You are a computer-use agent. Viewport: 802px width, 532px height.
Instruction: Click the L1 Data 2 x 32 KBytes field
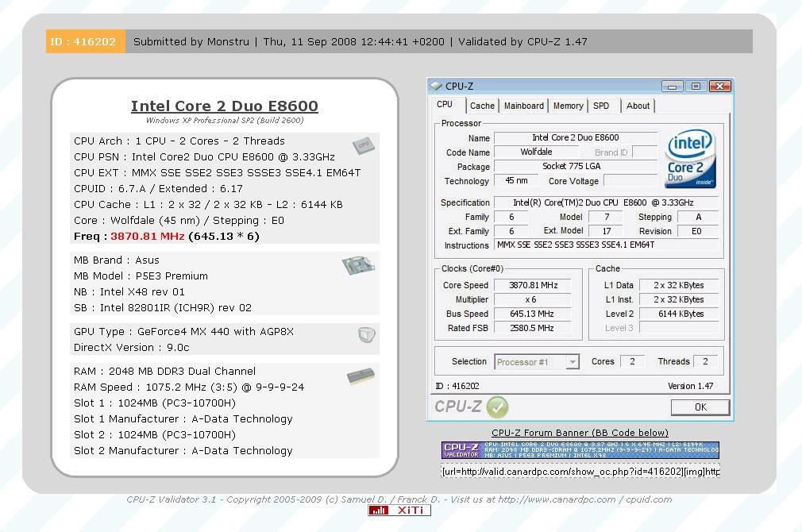pos(679,285)
